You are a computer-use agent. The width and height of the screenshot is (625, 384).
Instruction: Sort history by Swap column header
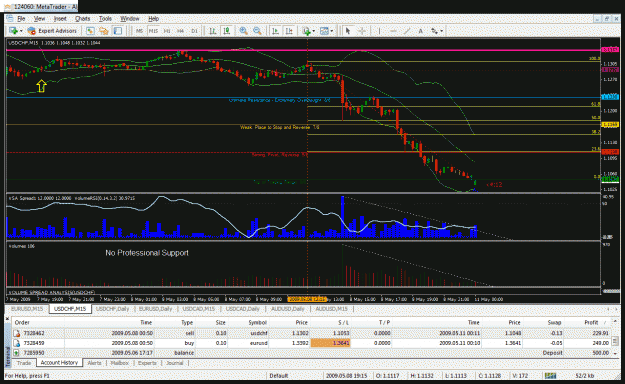point(554,322)
